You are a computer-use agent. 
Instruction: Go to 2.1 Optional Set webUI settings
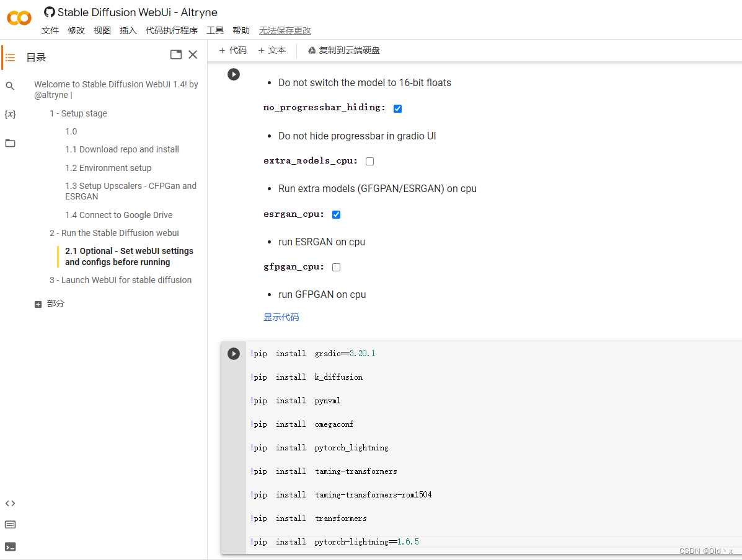coord(129,256)
